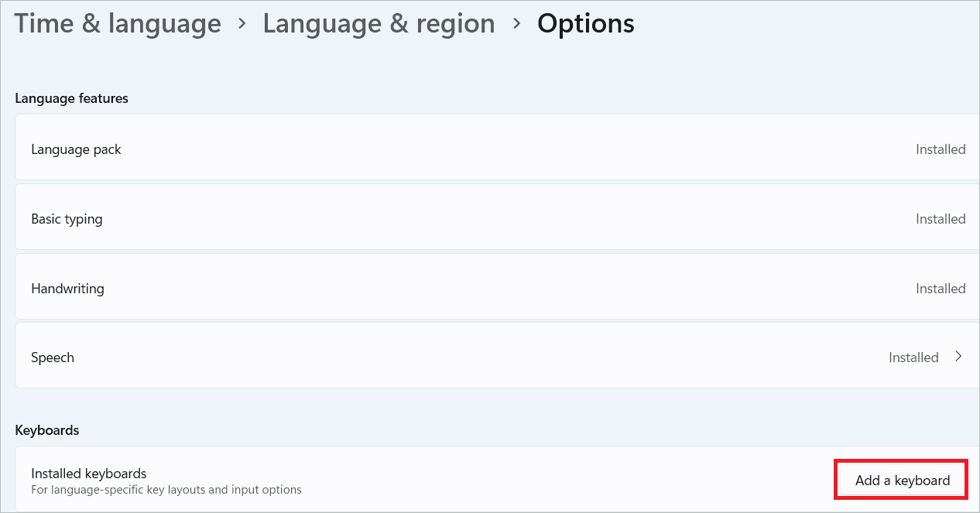Click Installed status beside Basic typing

point(941,219)
